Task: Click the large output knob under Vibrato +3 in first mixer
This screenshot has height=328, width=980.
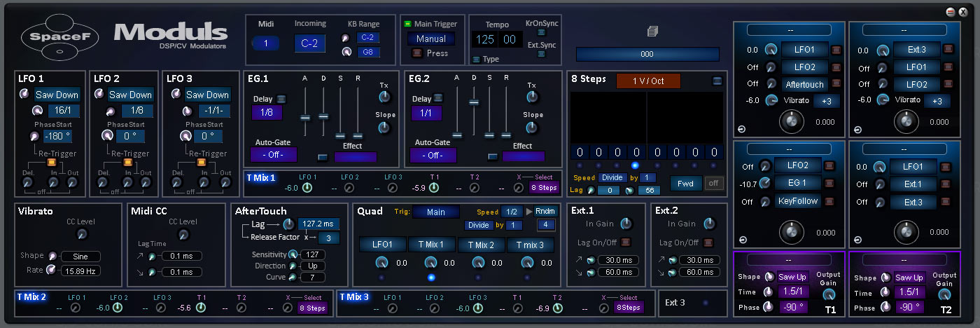Action: tap(791, 121)
